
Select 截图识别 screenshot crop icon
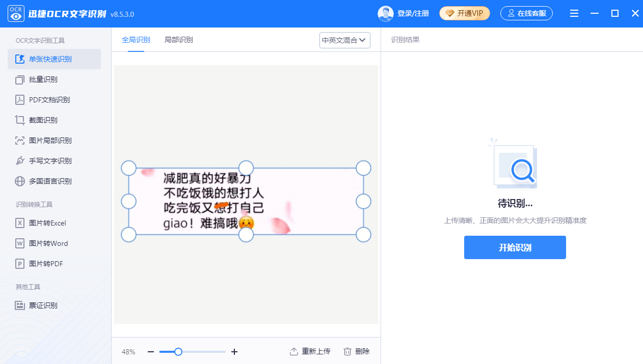pyautogui.click(x=20, y=120)
